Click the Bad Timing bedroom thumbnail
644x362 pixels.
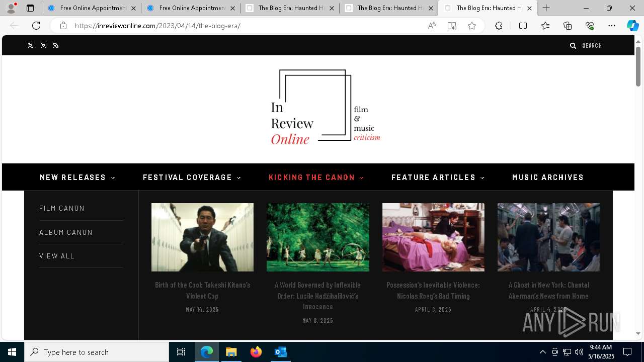coord(433,237)
